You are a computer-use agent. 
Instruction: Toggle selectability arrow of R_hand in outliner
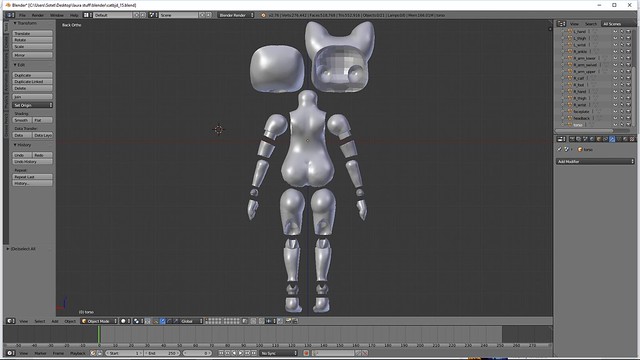(622, 91)
